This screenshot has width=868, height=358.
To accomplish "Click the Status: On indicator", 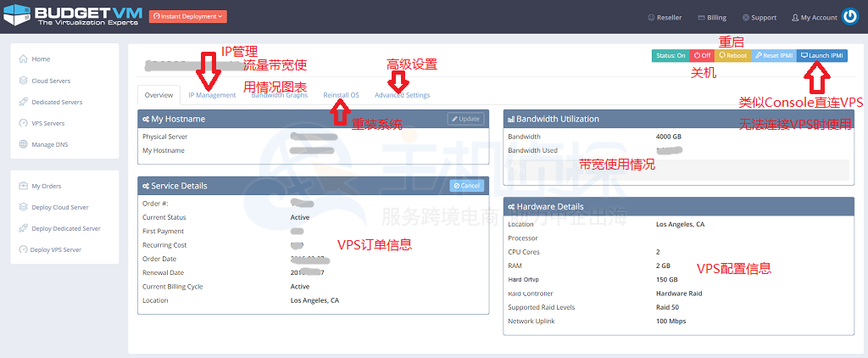I will 670,55.
